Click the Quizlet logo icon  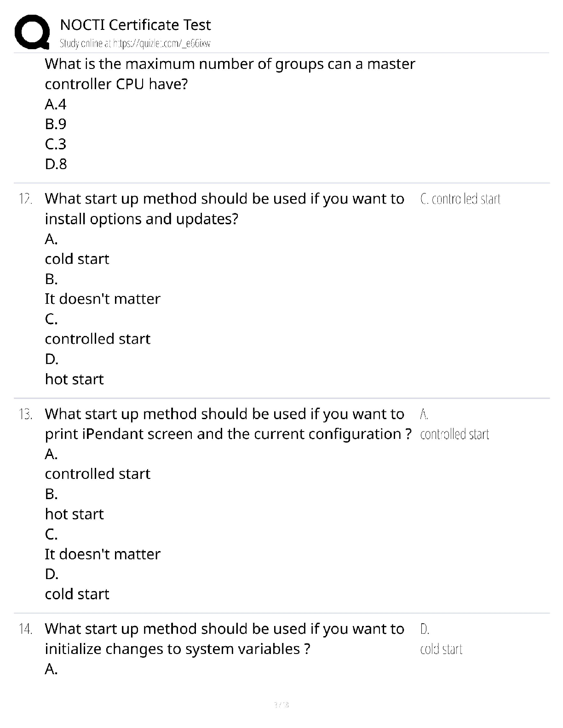click(32, 32)
